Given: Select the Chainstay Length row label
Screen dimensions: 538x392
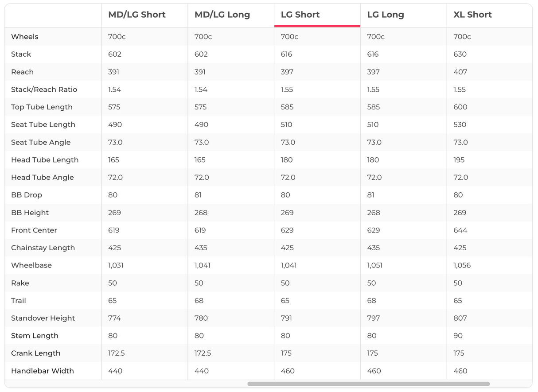Looking at the screenshot, I should point(43,248).
